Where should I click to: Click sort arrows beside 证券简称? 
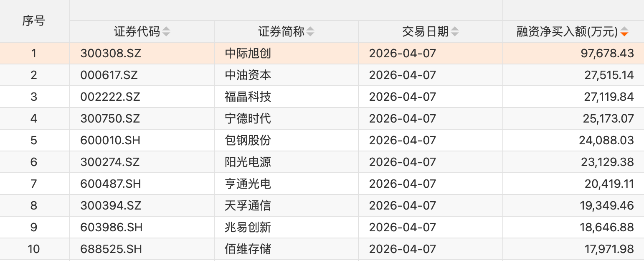point(310,31)
